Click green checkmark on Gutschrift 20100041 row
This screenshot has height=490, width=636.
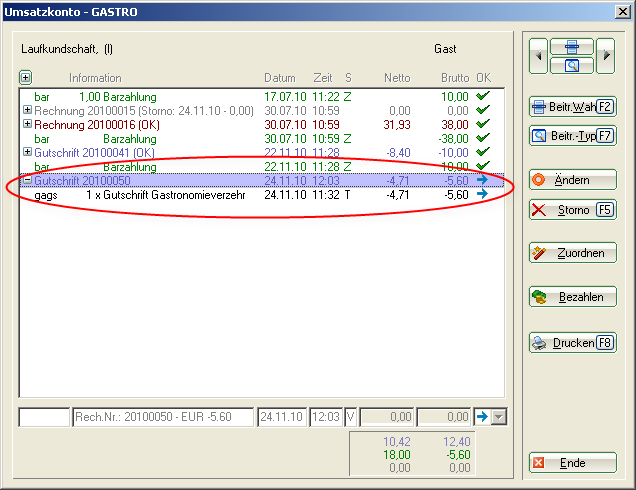[x=483, y=151]
